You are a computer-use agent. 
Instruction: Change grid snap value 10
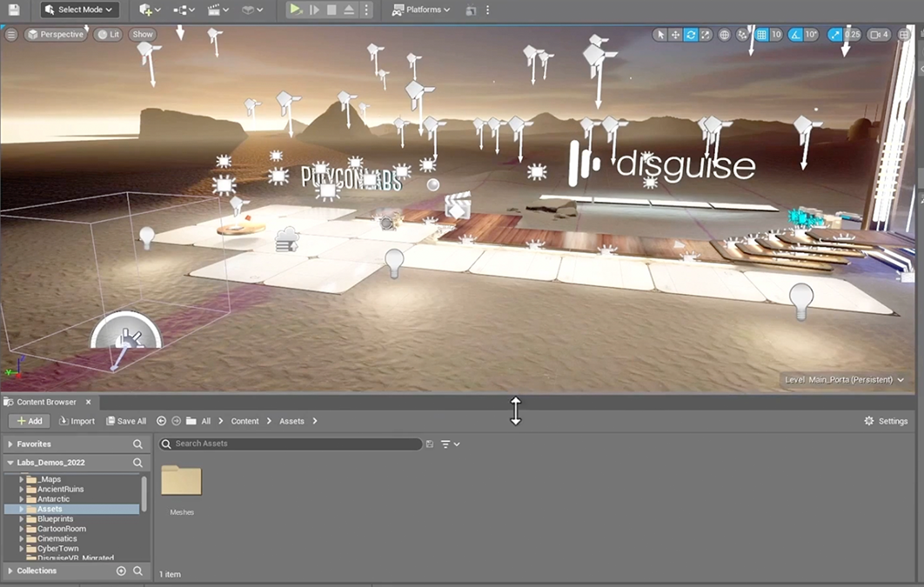[776, 35]
